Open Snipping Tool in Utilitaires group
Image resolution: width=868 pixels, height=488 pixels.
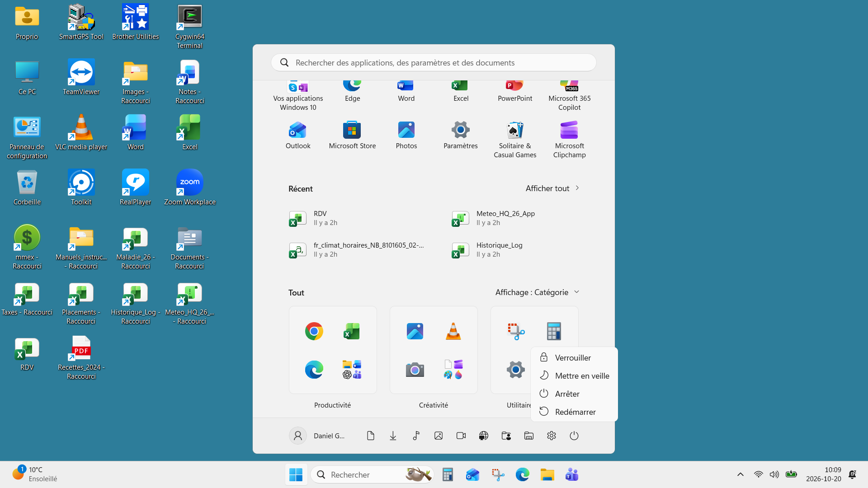pyautogui.click(x=516, y=331)
